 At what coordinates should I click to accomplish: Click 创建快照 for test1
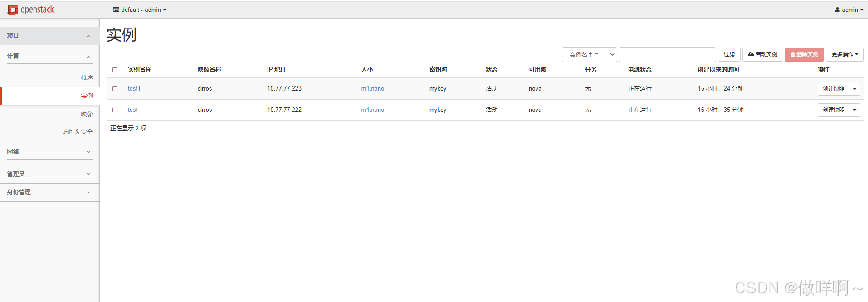point(833,89)
